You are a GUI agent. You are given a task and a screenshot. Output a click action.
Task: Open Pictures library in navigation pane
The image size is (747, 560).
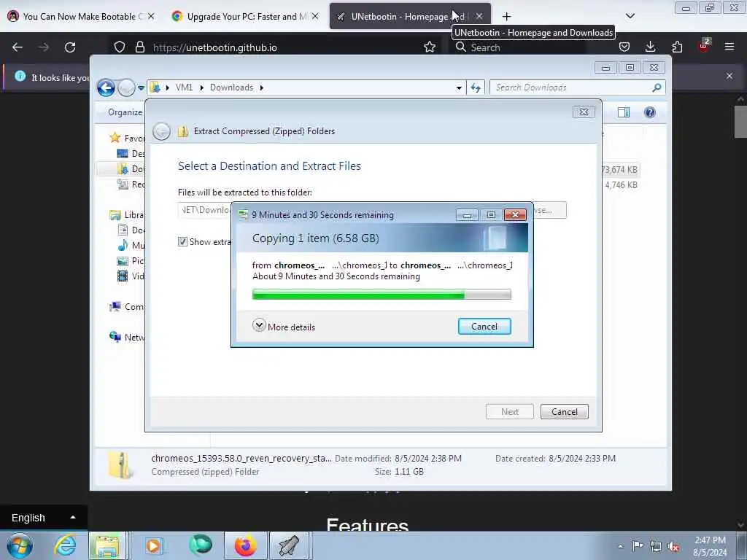(131, 261)
